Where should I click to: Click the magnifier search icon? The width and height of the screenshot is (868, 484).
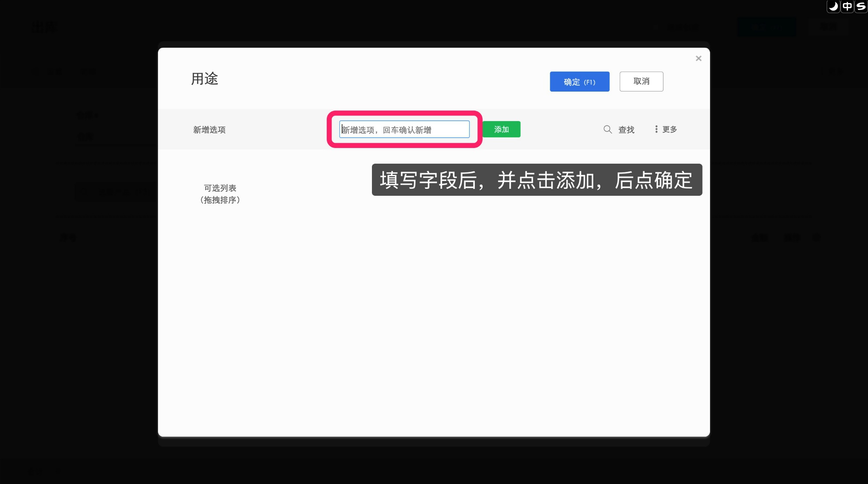click(x=608, y=129)
